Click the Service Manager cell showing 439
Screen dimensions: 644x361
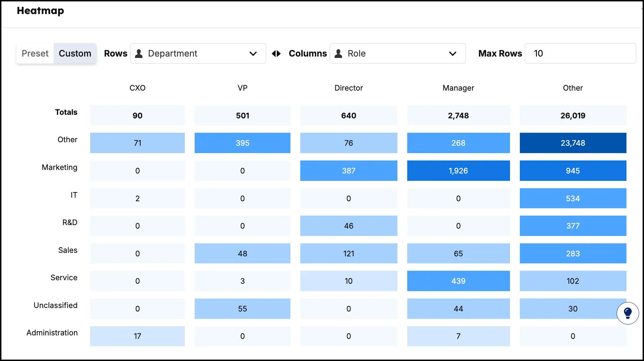coord(458,281)
